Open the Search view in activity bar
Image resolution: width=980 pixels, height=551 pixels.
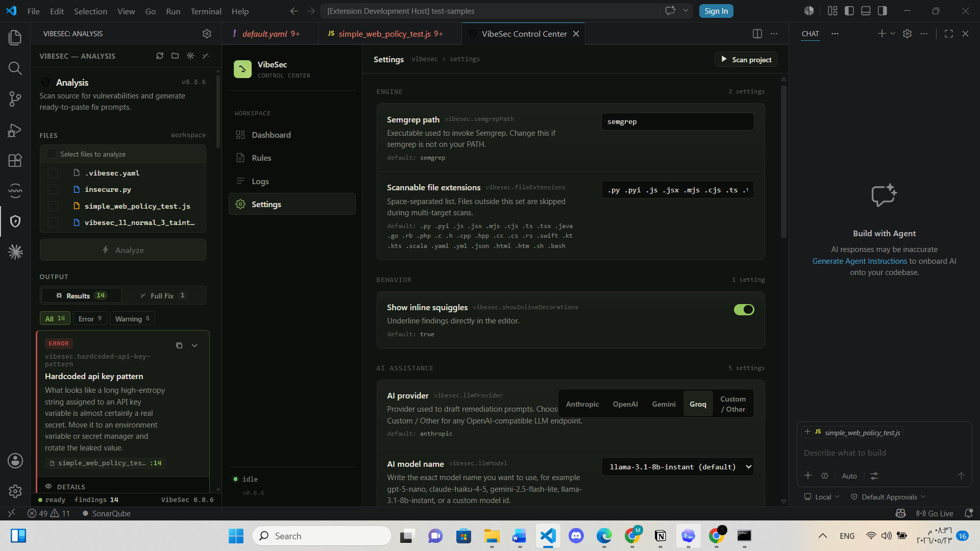pos(15,68)
